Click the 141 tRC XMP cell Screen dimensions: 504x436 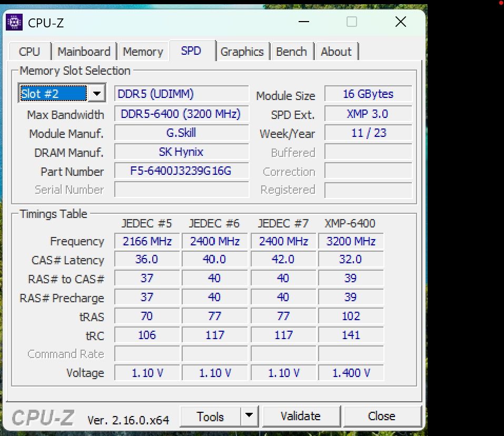tap(351, 335)
